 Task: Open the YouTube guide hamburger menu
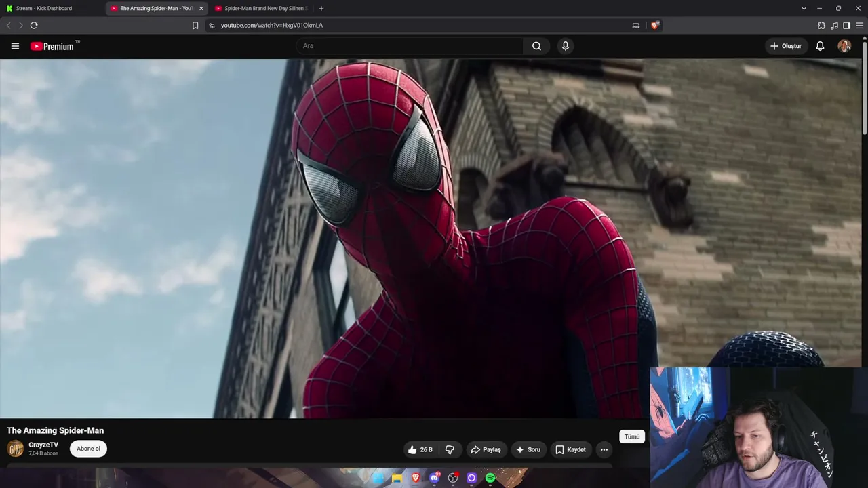15,46
